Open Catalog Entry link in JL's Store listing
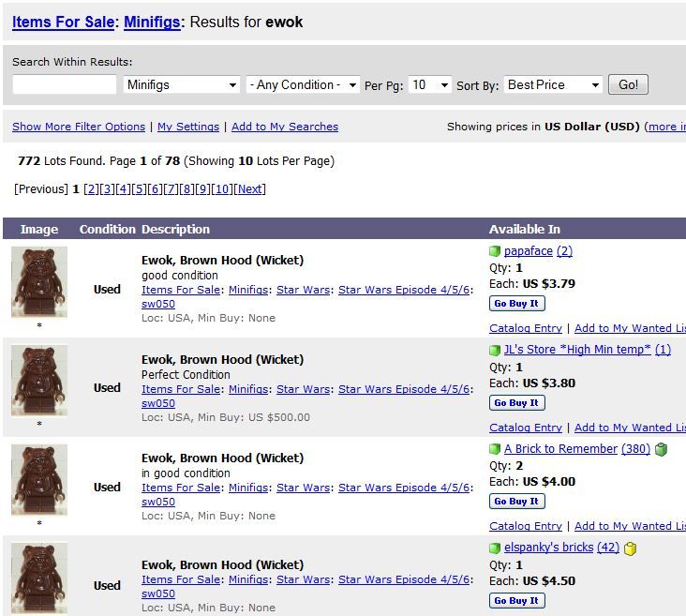The width and height of the screenshot is (686, 616). [526, 428]
